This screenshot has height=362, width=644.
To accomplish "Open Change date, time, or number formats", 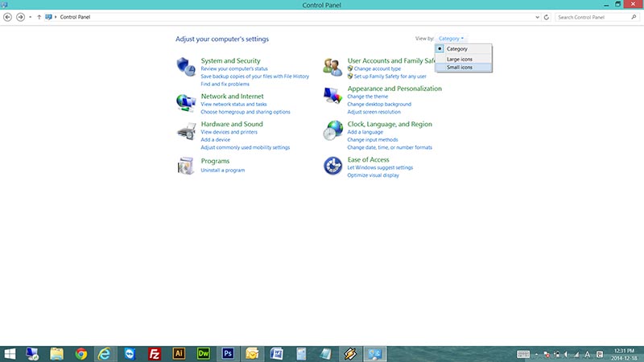I will click(x=390, y=147).
